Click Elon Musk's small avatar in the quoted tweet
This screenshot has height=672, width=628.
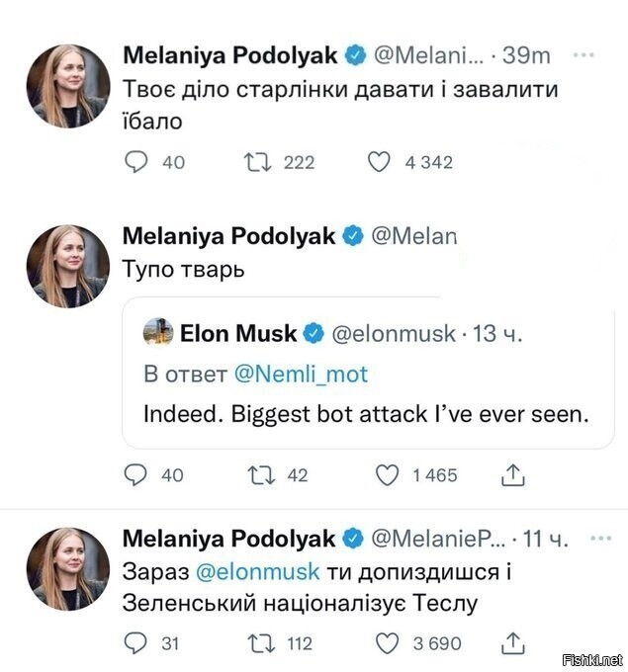coord(158,333)
